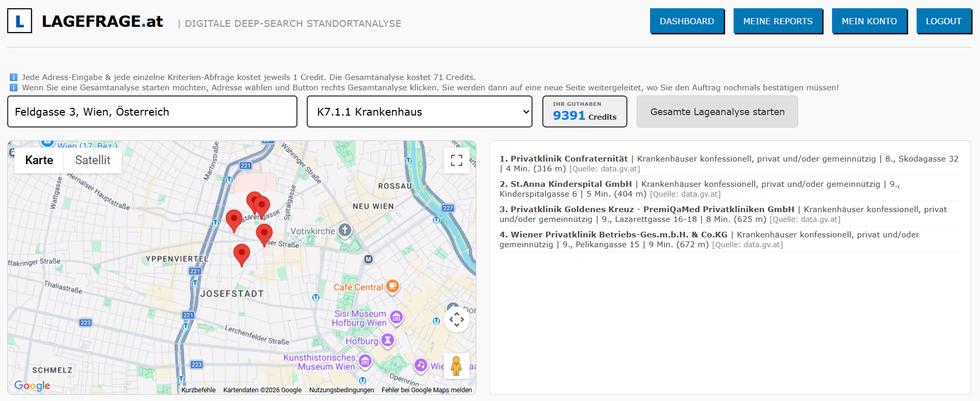
Task: Select the Sisi Museum map pin
Action: (x=396, y=317)
